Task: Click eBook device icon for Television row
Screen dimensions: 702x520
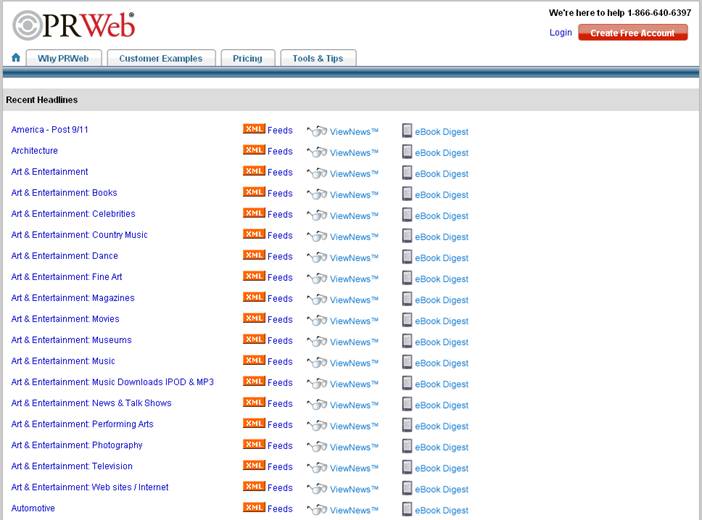Action: tap(407, 468)
